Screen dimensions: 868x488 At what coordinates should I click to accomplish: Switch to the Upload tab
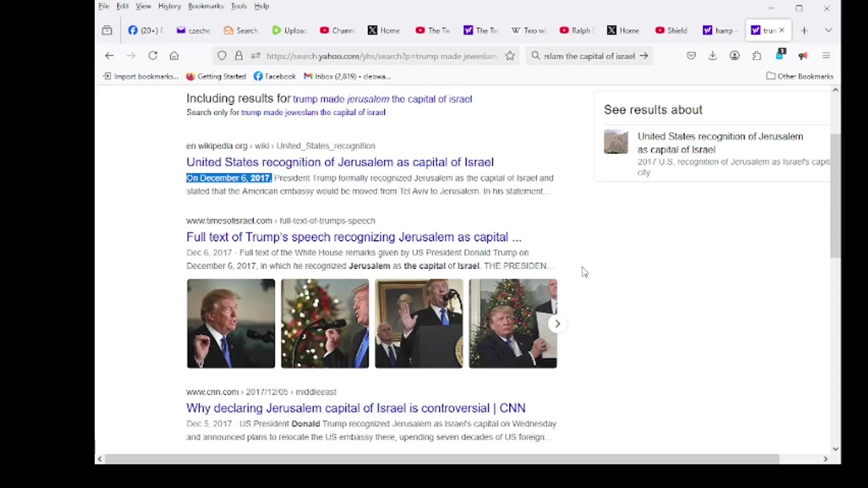tap(289, 30)
